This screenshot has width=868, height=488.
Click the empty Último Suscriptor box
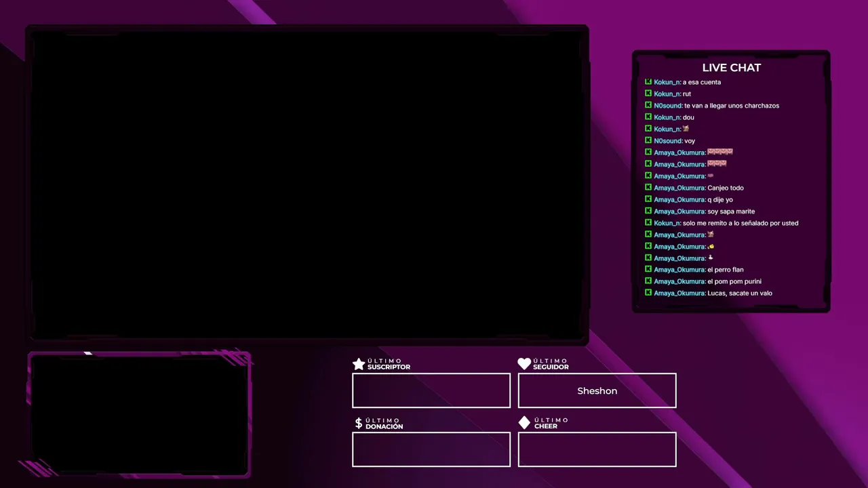431,390
